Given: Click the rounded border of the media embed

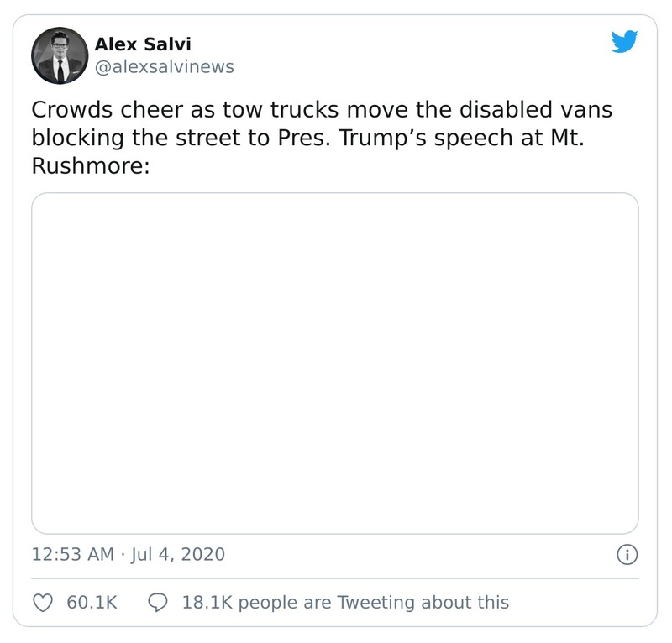Looking at the screenshot, I should tap(336, 195).
